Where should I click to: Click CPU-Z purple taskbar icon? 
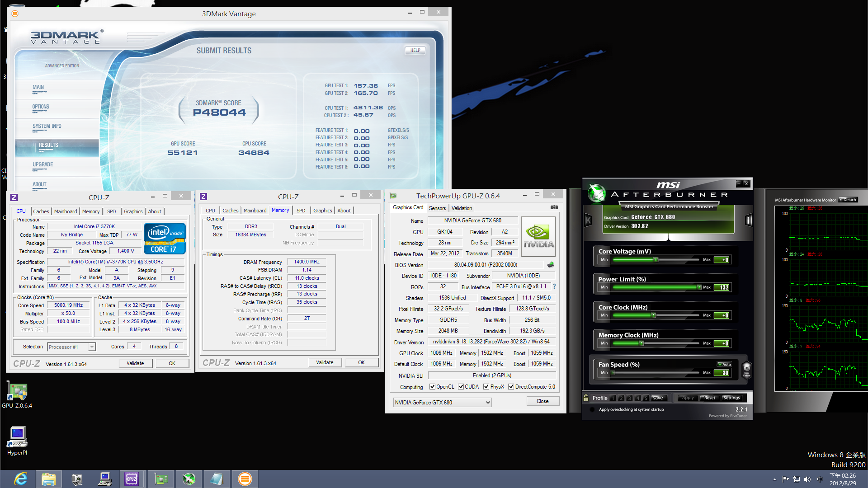[x=132, y=479]
